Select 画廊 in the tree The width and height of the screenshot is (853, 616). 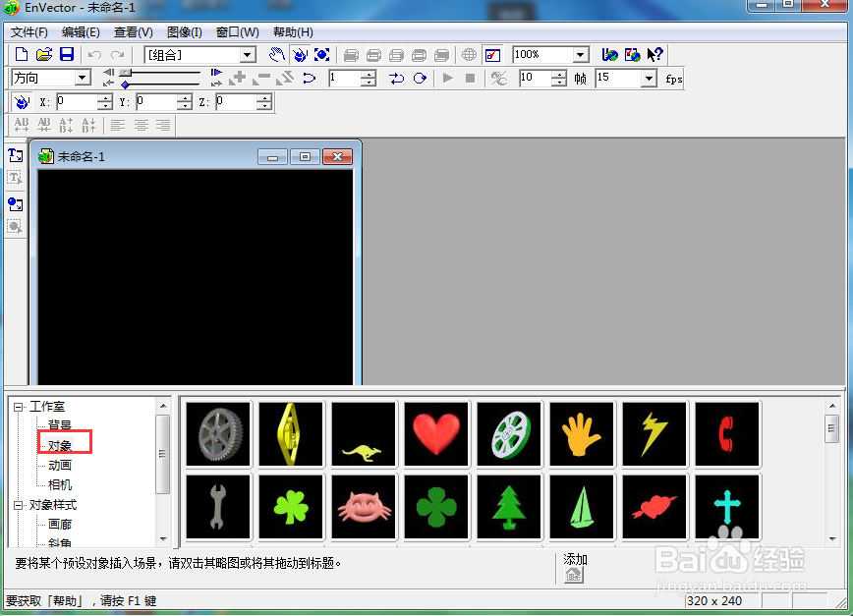[x=60, y=524]
